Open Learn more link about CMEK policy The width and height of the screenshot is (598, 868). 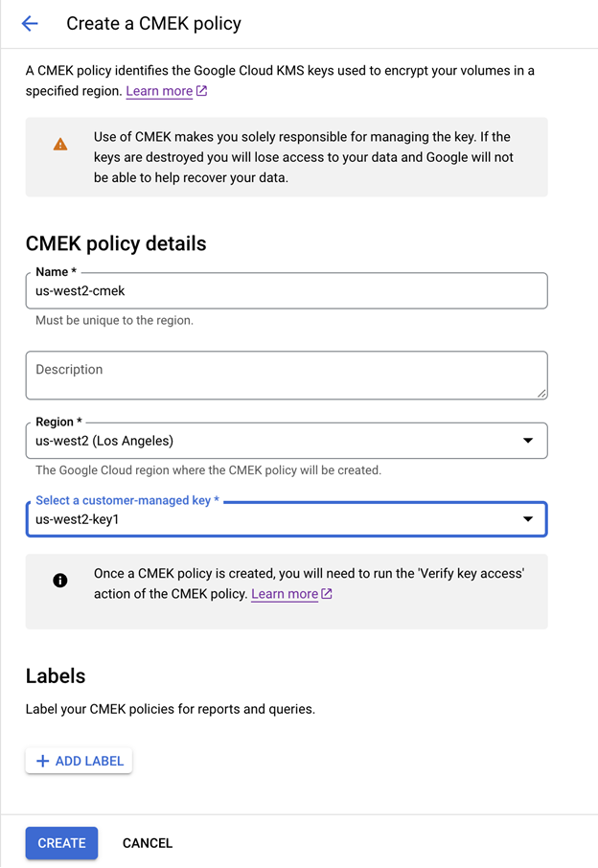[159, 91]
